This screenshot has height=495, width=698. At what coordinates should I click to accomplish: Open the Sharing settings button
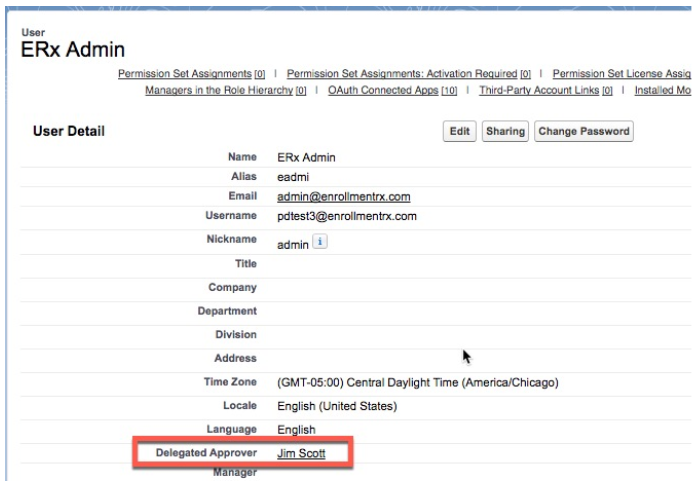coord(505,131)
